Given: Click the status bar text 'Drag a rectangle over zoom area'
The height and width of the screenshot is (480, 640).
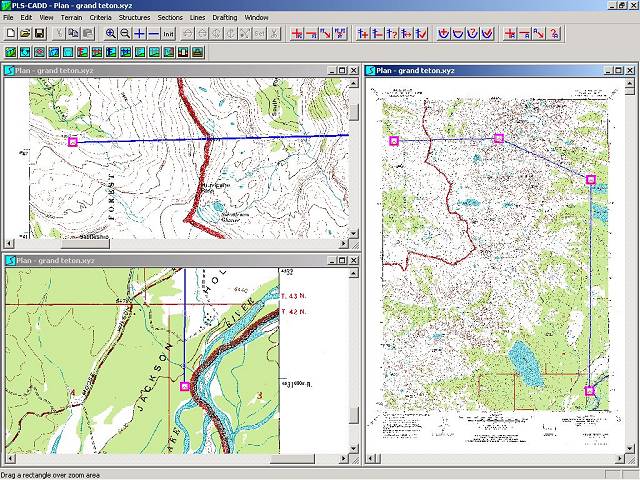Looking at the screenshot, I should point(51,475).
